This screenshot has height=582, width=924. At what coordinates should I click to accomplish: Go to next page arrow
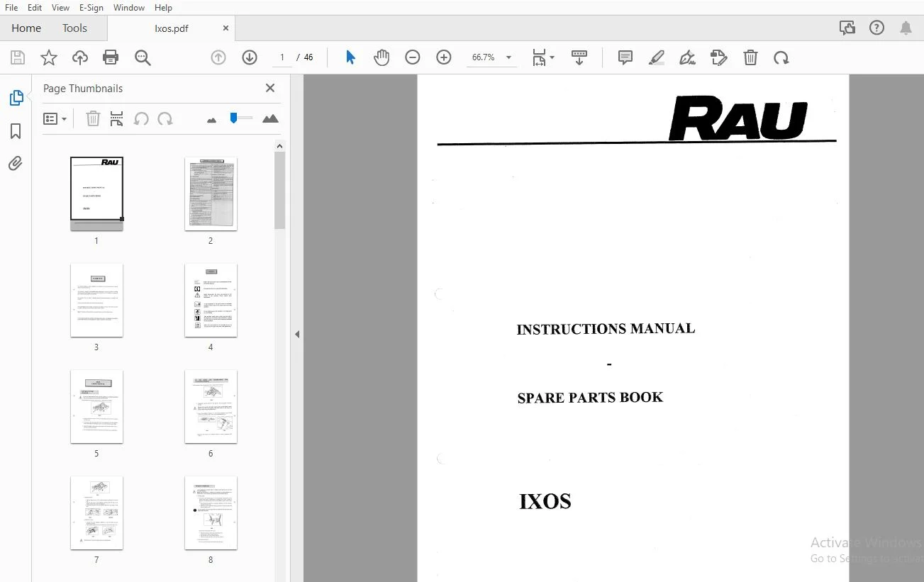point(250,58)
